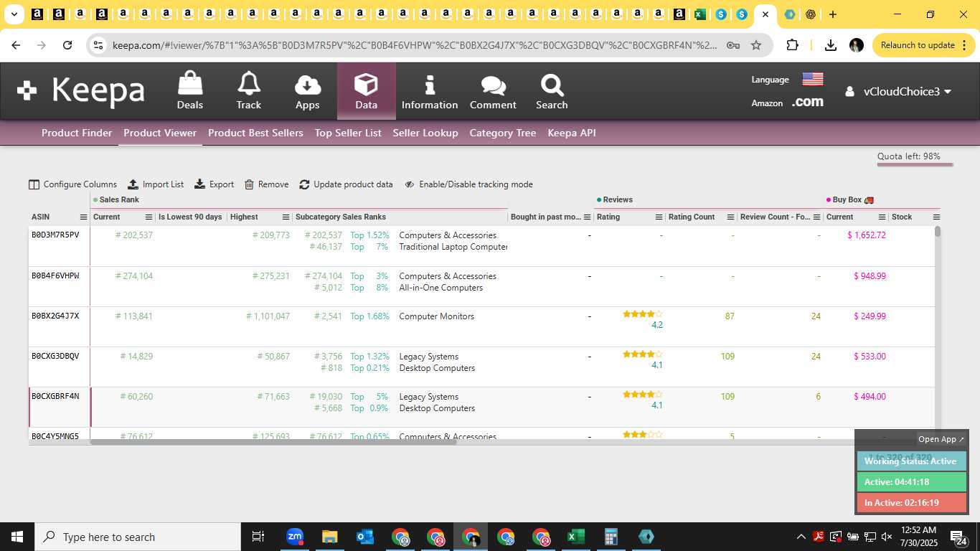The height and width of the screenshot is (551, 980).
Task: Select ASIN B0CXGBRF4N
Action: [55, 397]
